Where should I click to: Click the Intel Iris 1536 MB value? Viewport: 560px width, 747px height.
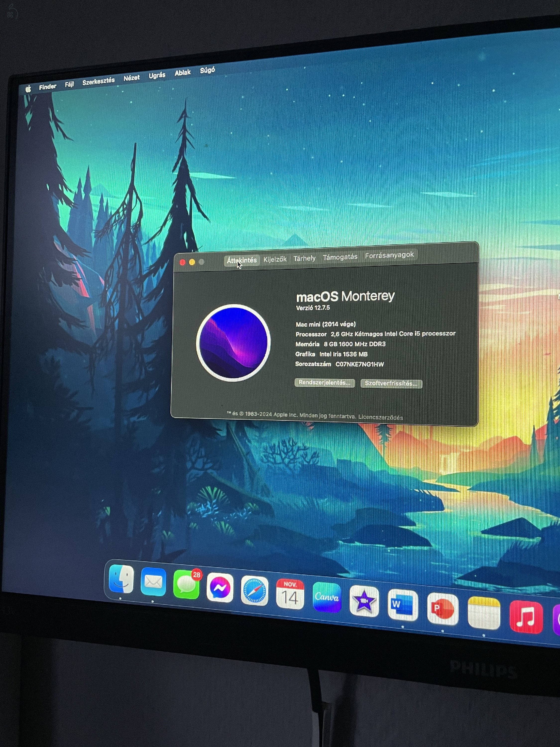[x=343, y=354]
